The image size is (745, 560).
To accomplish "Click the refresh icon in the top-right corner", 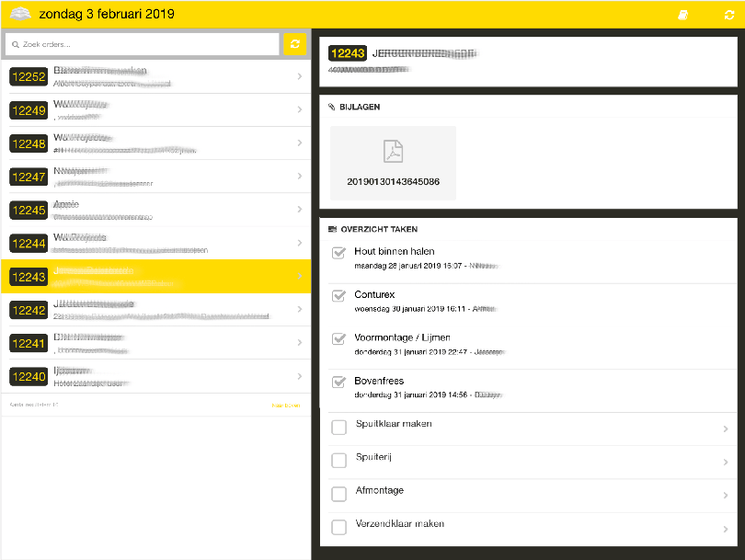I will coord(728,16).
